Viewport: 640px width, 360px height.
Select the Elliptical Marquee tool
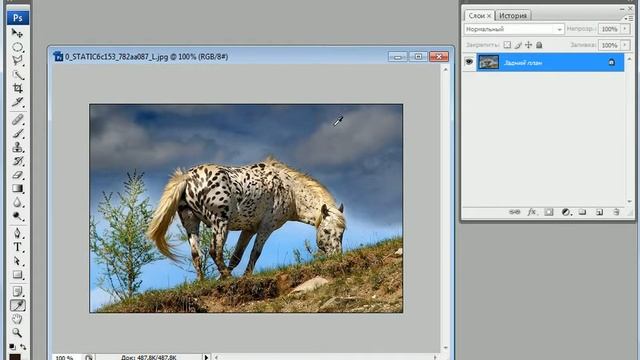tap(17, 47)
